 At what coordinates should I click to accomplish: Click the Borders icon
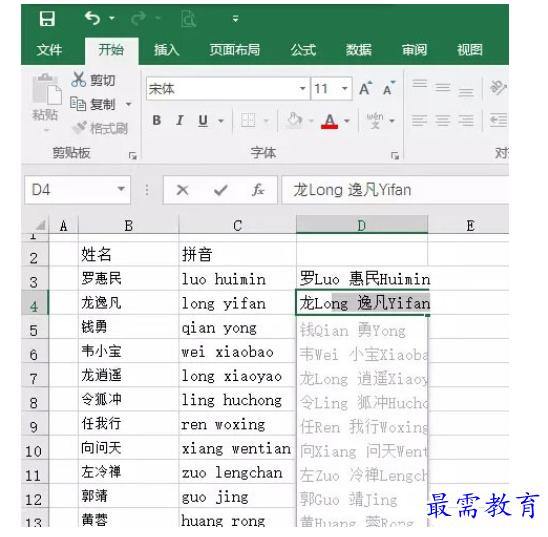coord(248,121)
